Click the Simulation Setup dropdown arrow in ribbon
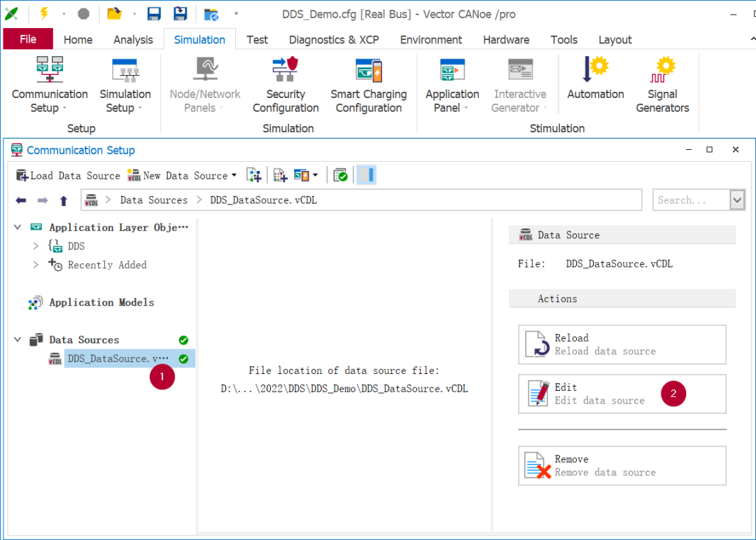Screen dimensions: 756x540 [140, 108]
